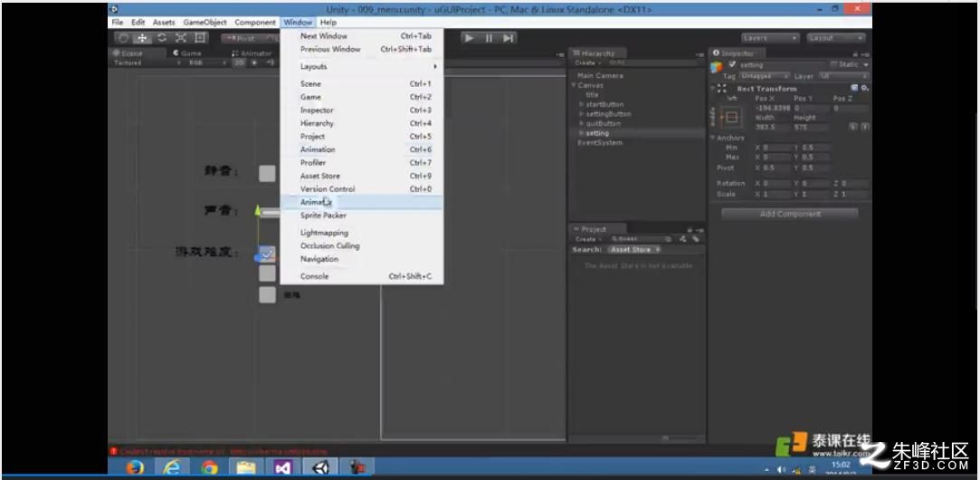Toggle scene lighting sun icon

tap(254, 62)
